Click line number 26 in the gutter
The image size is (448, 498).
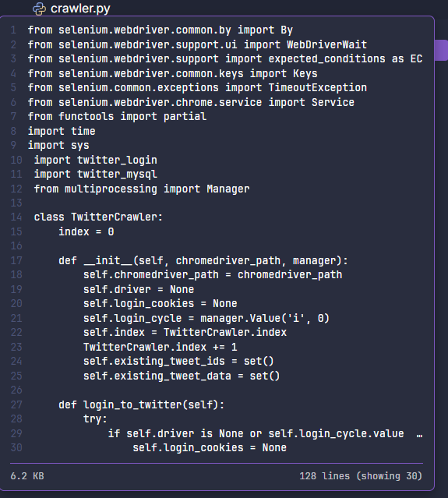click(x=16, y=390)
